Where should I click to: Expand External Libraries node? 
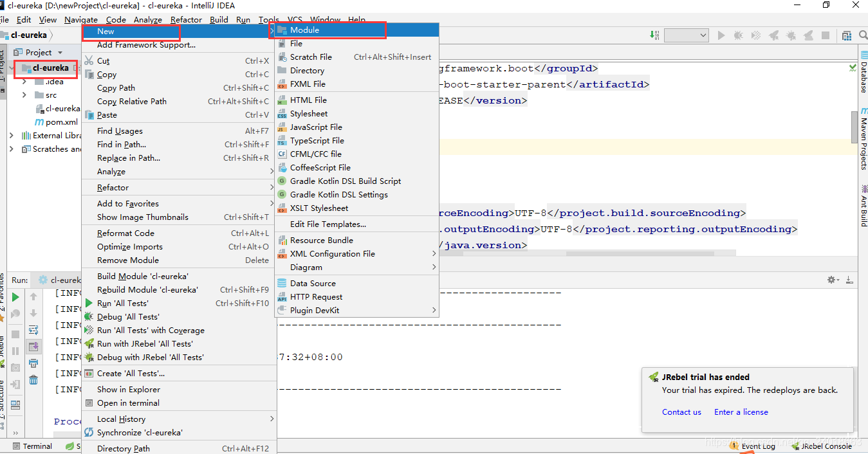coord(12,135)
